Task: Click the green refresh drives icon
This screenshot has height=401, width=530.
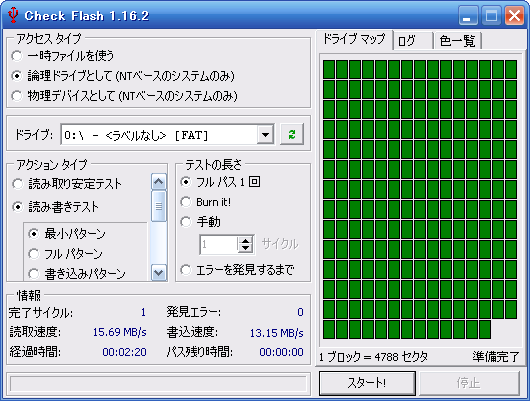Action: click(x=292, y=134)
